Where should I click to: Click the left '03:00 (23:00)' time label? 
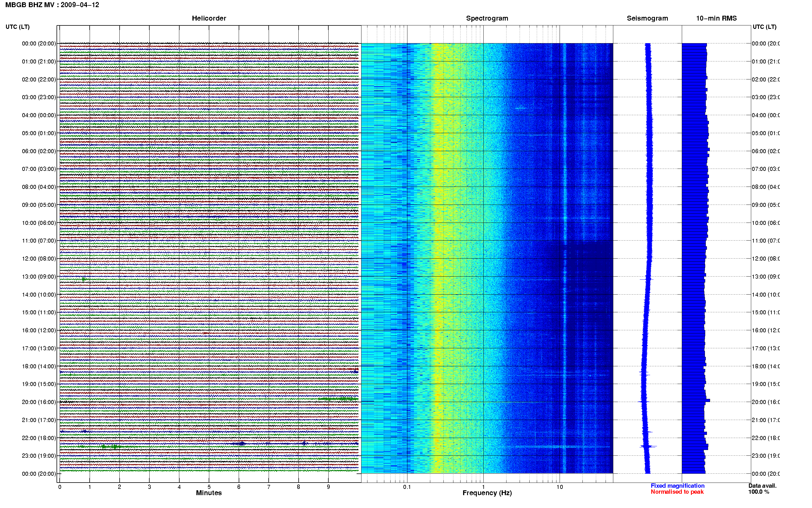(39, 97)
